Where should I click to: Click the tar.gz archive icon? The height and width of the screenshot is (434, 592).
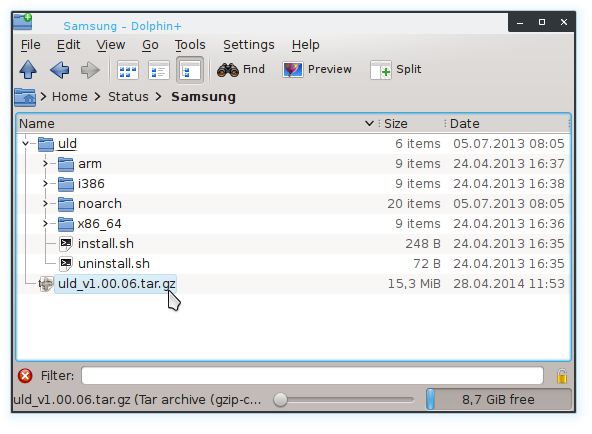46,284
